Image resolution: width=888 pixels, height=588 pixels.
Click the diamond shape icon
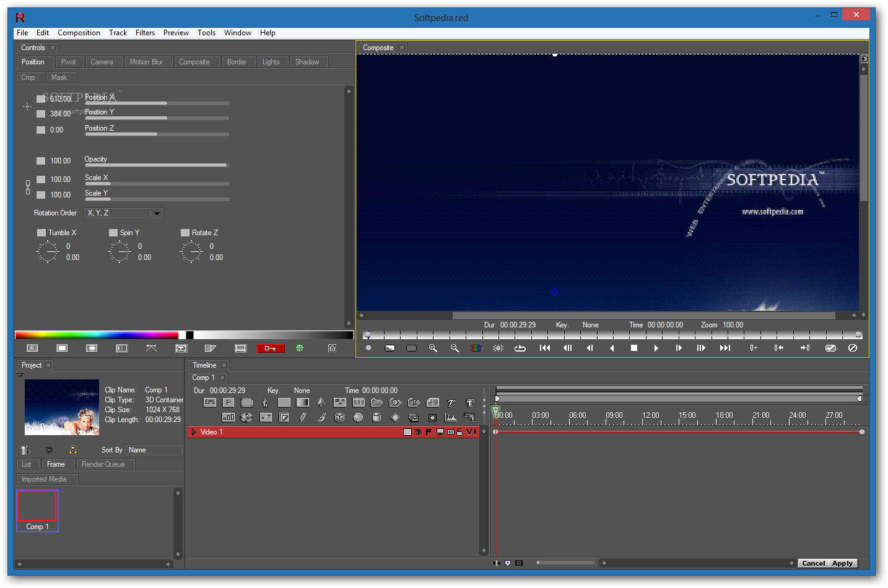(395, 417)
